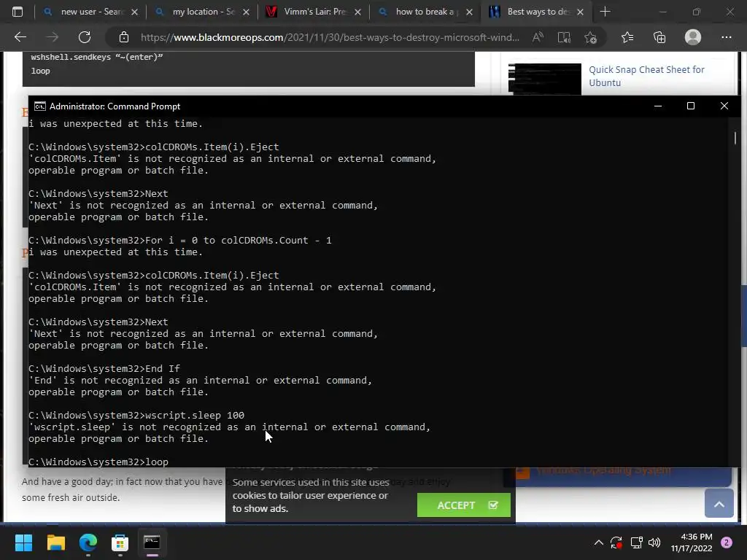The height and width of the screenshot is (560, 747).
Task: Refresh the current page
Action: [85, 37]
